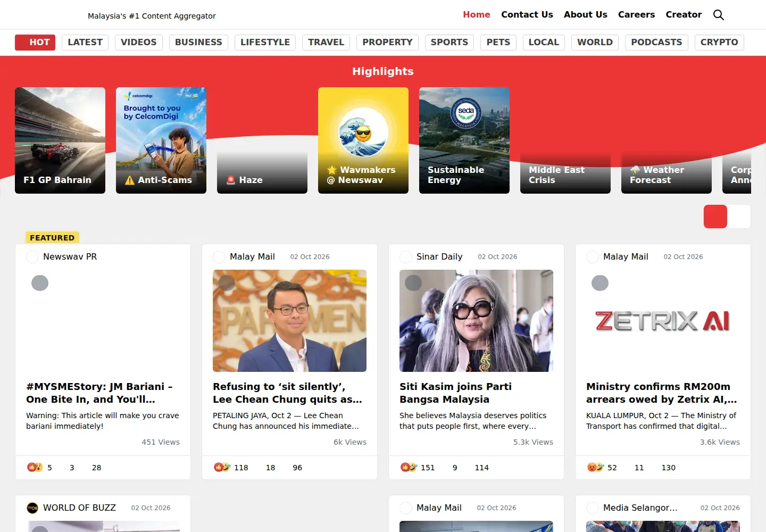
Task: Read the 'Siti Kasim joins Parti Bangsa Malaysia' headline
Action: click(x=455, y=393)
